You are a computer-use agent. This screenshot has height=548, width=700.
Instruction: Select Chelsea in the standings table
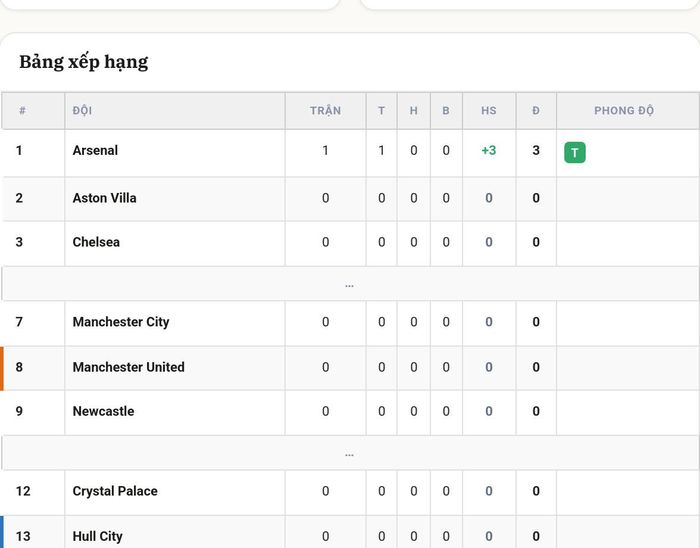tap(96, 242)
